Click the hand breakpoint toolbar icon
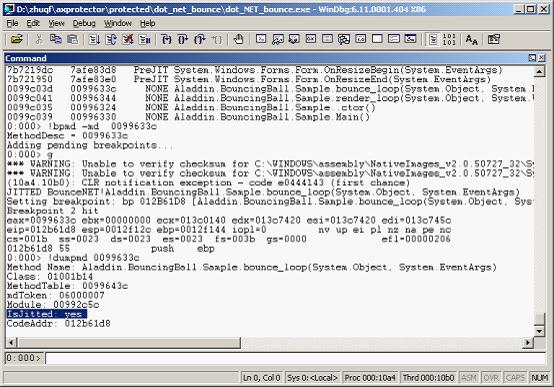This screenshot has height=387, width=554. click(238, 39)
